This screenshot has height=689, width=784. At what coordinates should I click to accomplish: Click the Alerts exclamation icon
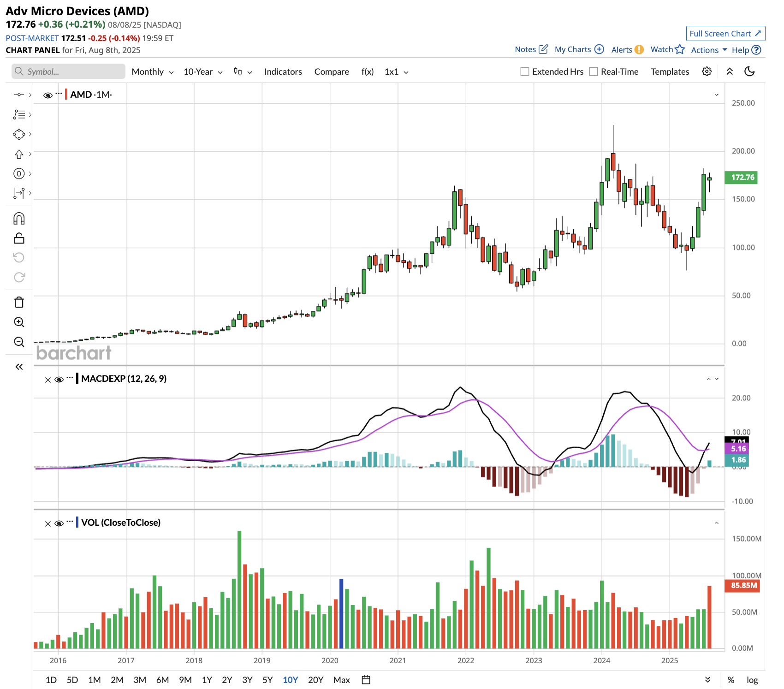639,50
